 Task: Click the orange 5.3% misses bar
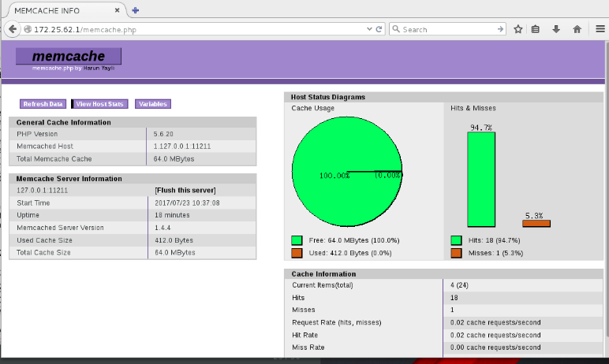536,224
